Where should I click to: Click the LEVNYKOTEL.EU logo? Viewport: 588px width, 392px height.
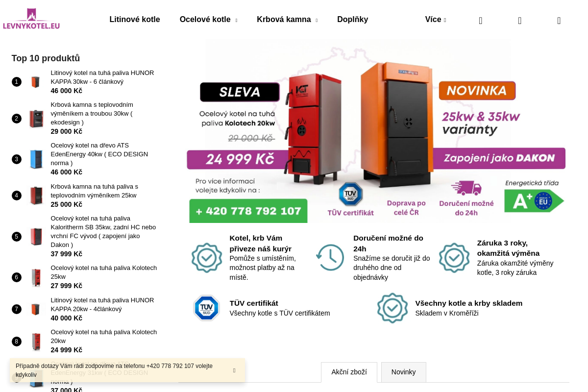coord(31,19)
